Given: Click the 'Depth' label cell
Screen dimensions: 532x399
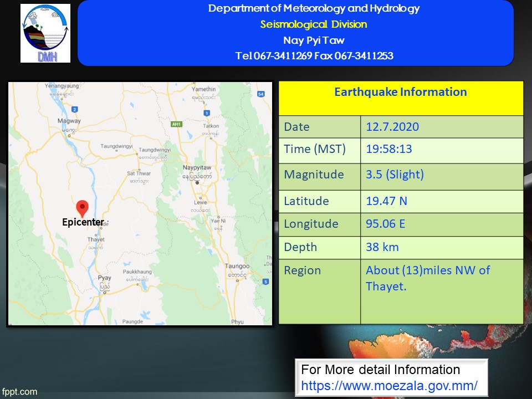Looking at the screenshot, I should (x=320, y=248).
